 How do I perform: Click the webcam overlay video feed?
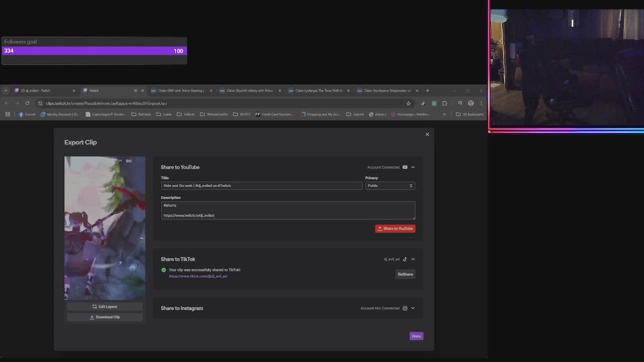tap(567, 67)
